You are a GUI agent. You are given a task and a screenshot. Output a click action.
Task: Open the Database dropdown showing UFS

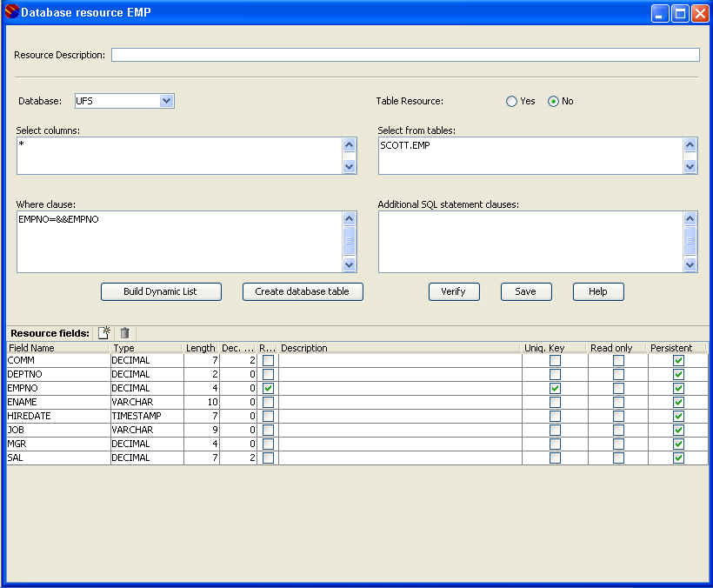(x=167, y=101)
